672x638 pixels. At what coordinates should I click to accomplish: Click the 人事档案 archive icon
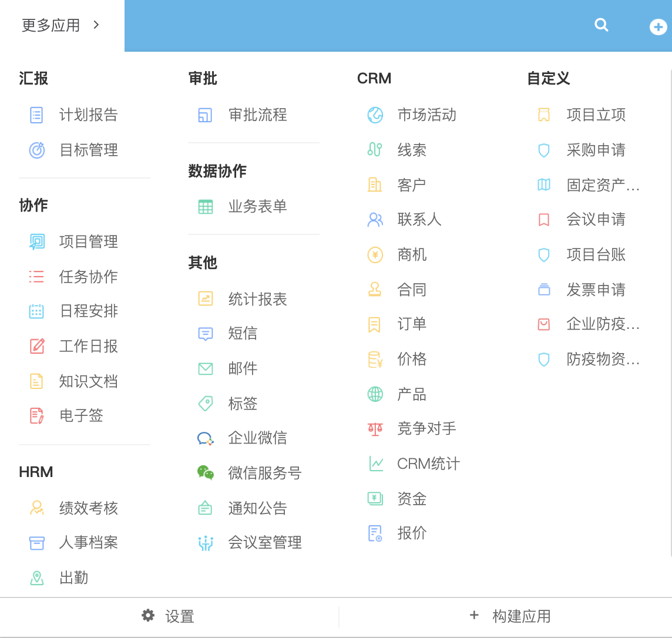(36, 542)
